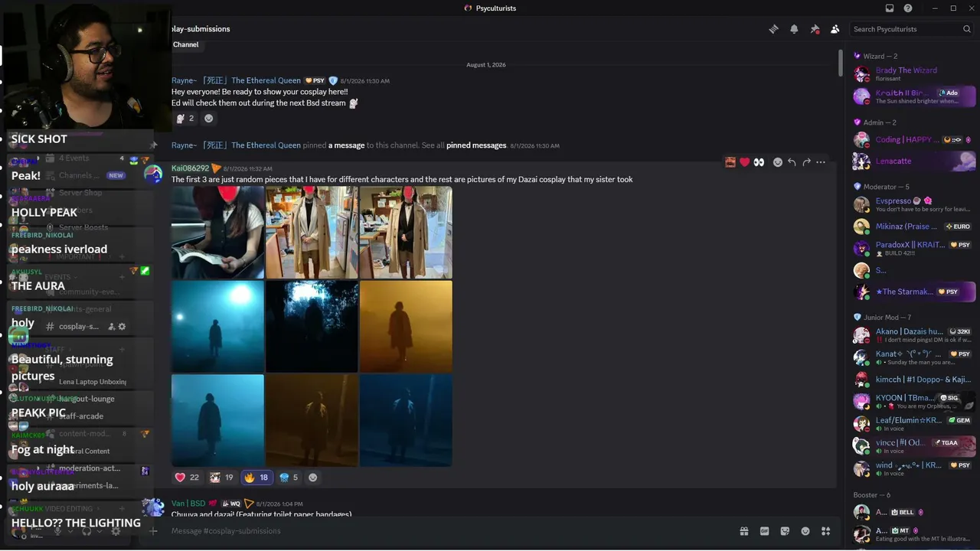Screen dimensions: 980x551
Task: Select member ParadoxX in member list
Action: click(x=914, y=249)
